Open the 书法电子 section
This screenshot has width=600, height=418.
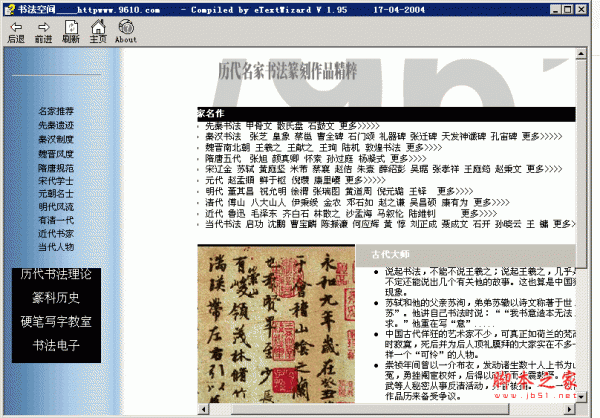point(56,345)
